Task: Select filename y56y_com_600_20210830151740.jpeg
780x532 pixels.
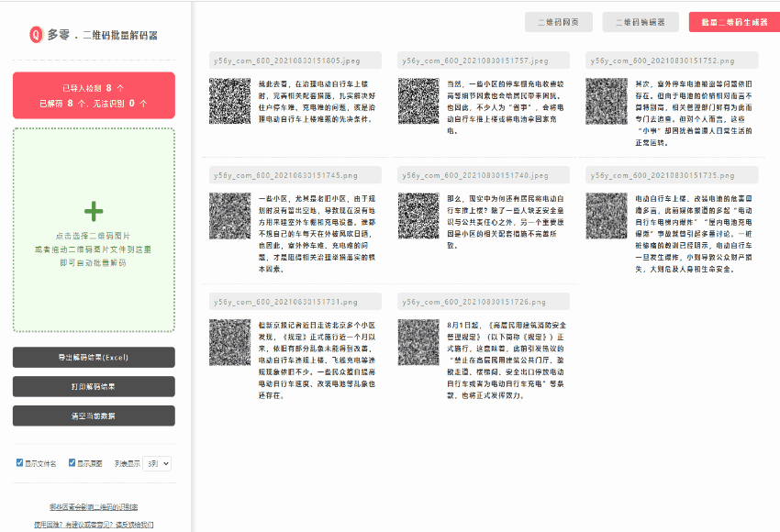Action: pos(475,175)
